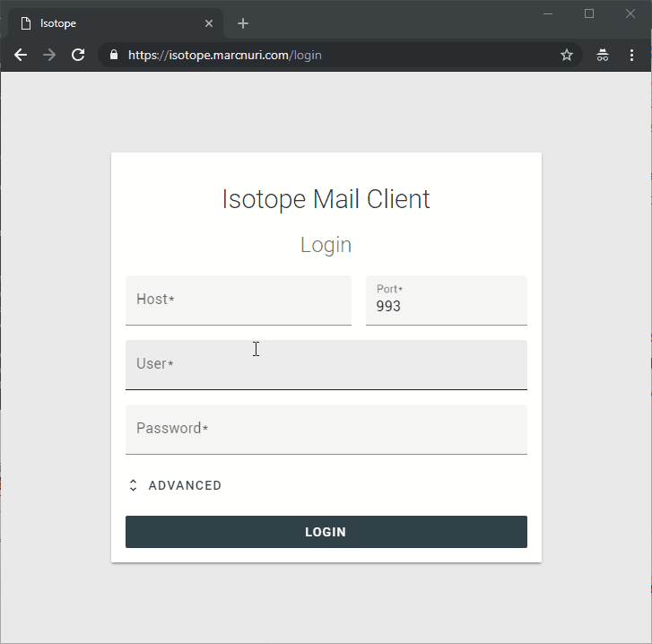
Task: Minimize the browser window
Action: (548, 13)
